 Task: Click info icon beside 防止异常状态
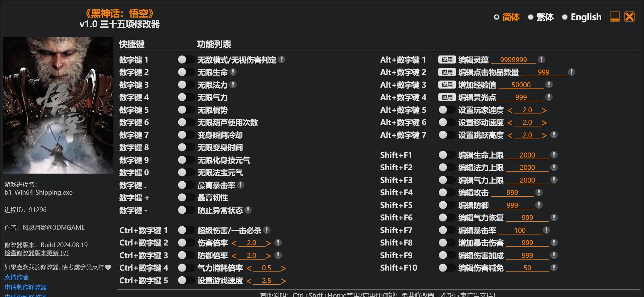pos(248,210)
